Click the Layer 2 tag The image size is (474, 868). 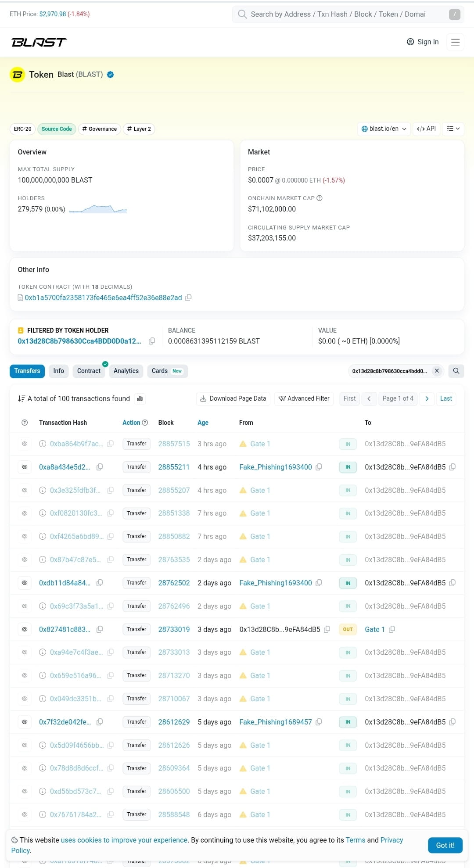click(139, 129)
